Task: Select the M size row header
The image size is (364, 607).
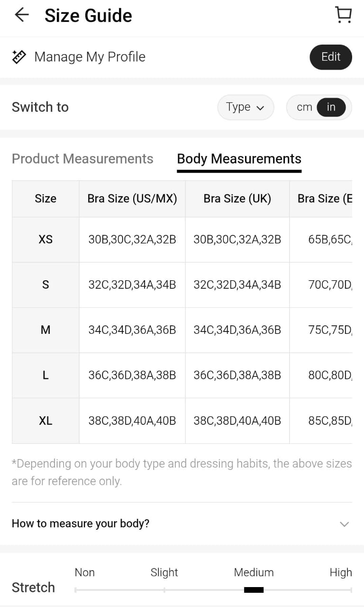Action: pos(45,330)
